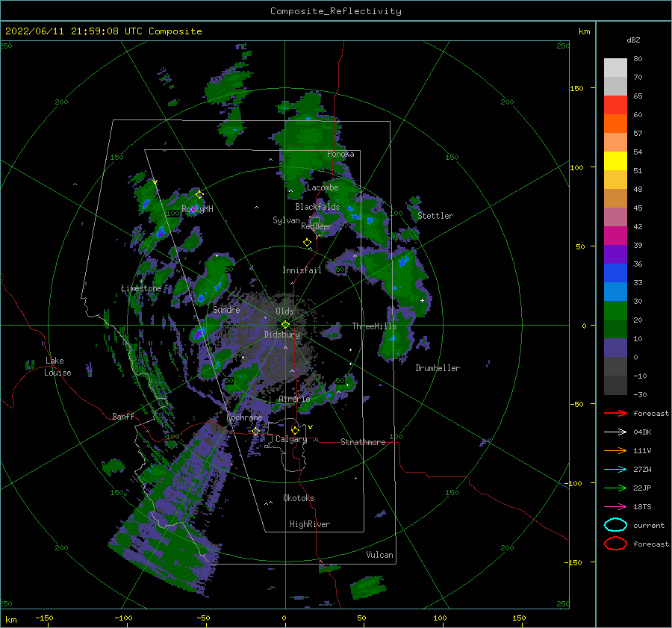Click the white cross marker west of Stettler storm
This screenshot has height=628, width=672.
(422, 300)
